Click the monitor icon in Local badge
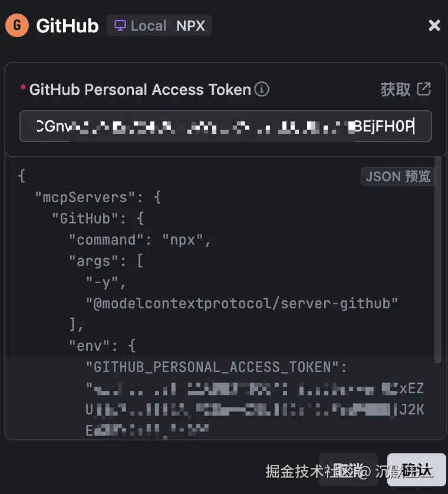448x494 pixels. pyautogui.click(x=120, y=26)
